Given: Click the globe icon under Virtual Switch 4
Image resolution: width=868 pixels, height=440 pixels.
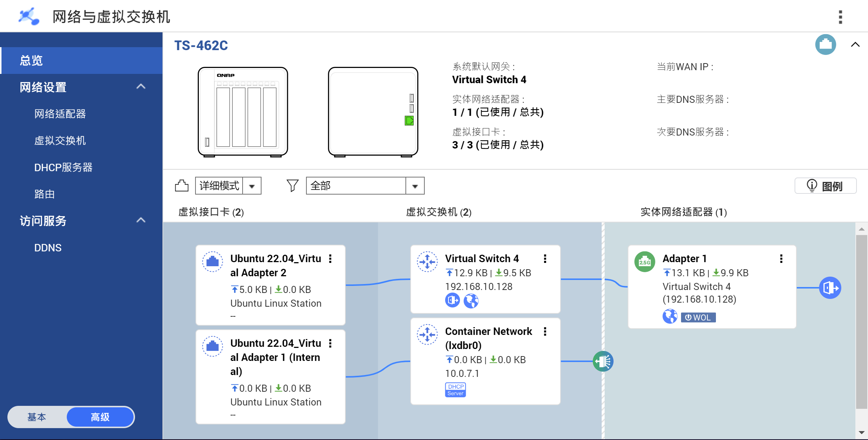Looking at the screenshot, I should point(471,300).
